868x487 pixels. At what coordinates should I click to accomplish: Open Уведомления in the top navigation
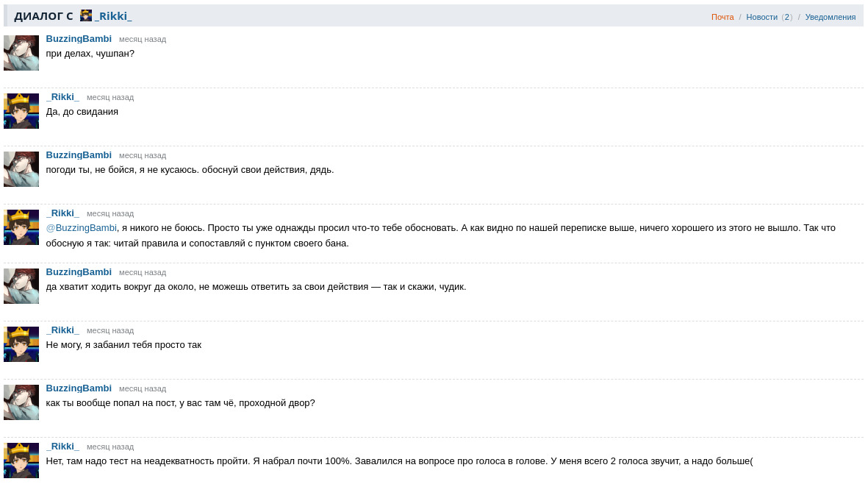[x=830, y=17]
